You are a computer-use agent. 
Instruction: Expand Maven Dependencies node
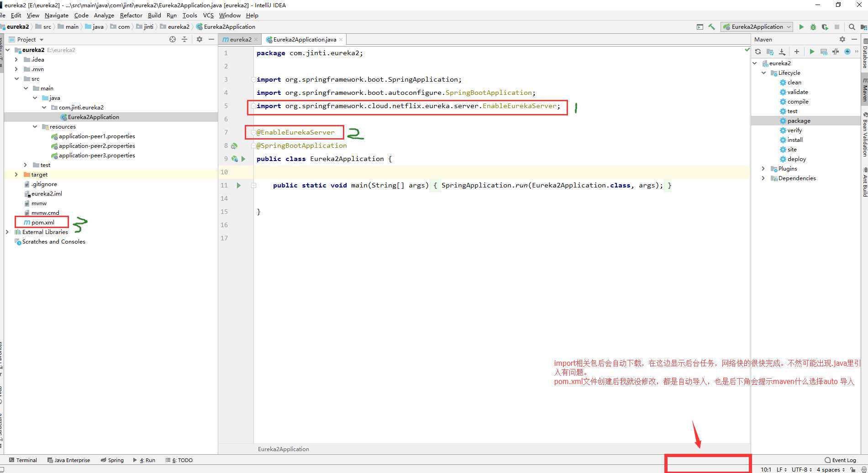pos(763,178)
